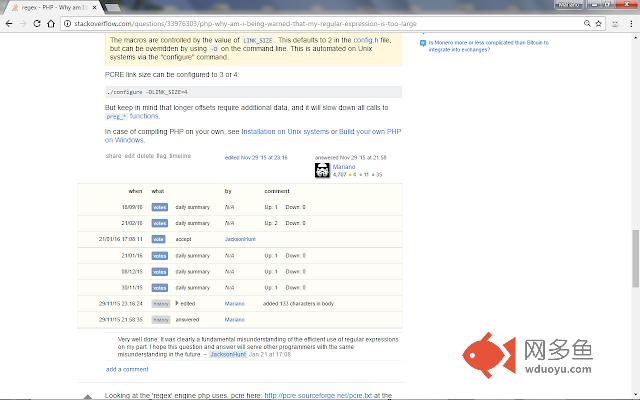The width and height of the screenshot is (640, 400).
Task: Click the 'what' column header
Action: coord(158,191)
